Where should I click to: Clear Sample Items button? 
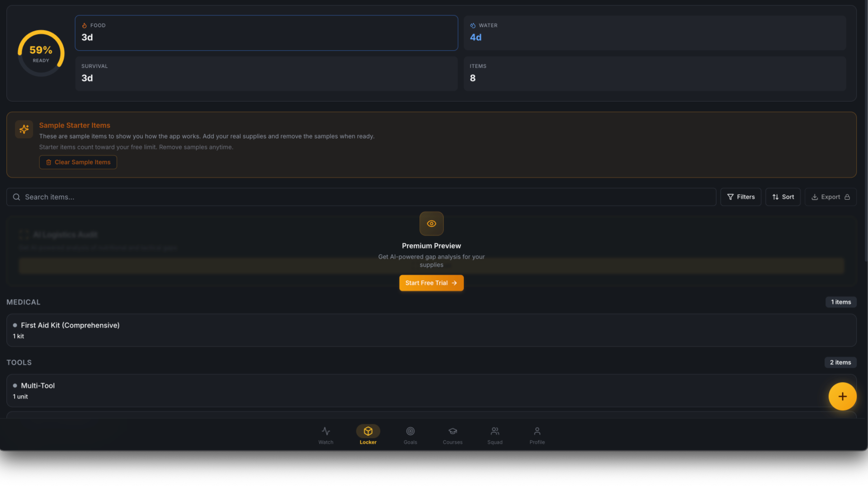click(x=78, y=162)
